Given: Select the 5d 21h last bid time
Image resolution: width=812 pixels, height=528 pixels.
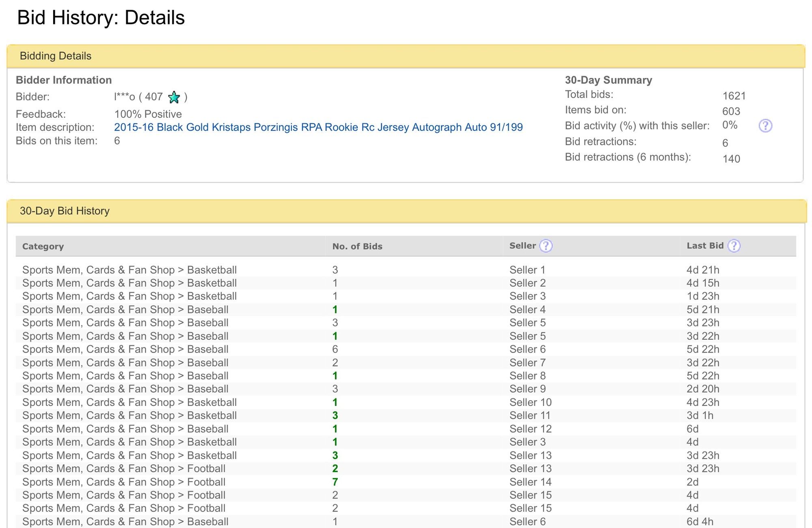Looking at the screenshot, I should click(703, 310).
